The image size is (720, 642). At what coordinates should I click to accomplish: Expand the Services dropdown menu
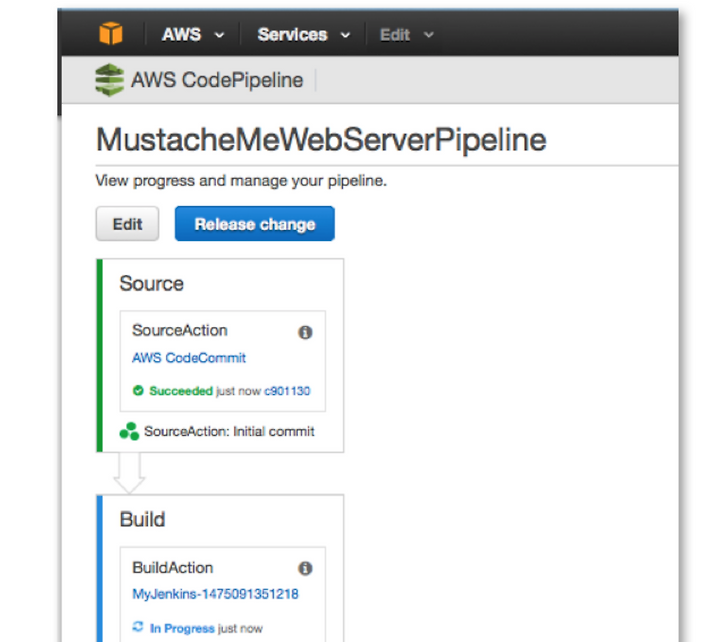point(304,34)
